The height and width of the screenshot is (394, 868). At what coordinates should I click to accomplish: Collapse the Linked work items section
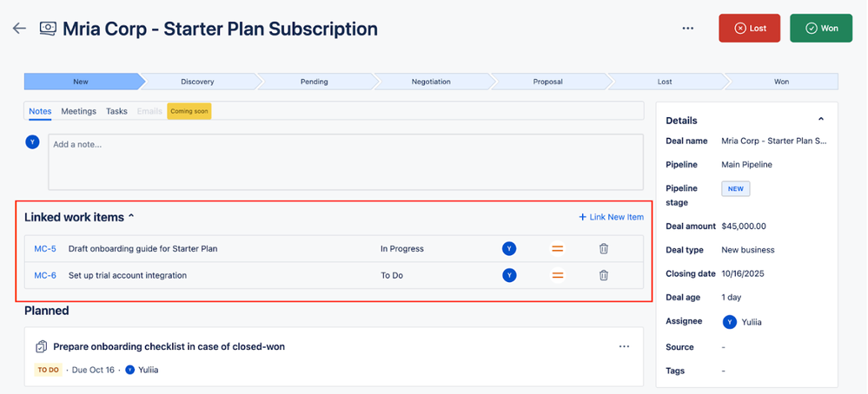point(131,217)
